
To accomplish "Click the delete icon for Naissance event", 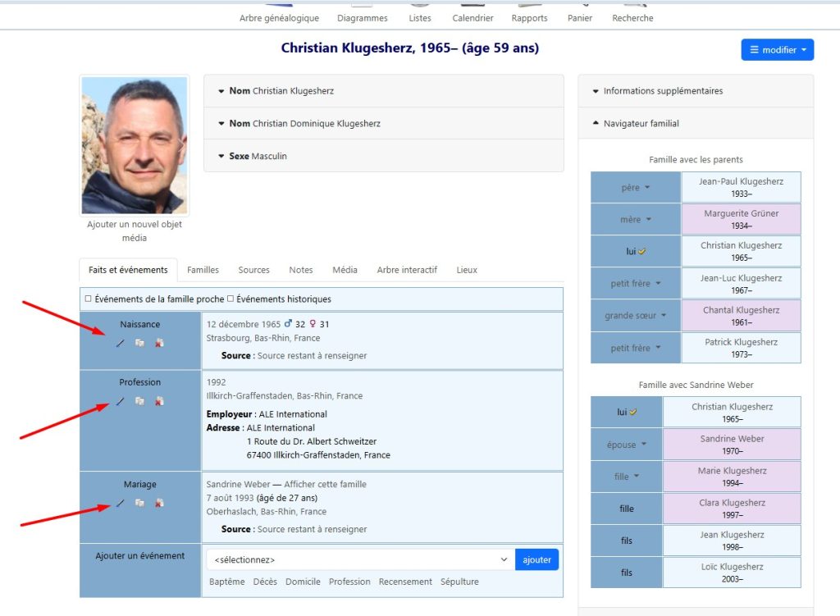I will (x=159, y=343).
